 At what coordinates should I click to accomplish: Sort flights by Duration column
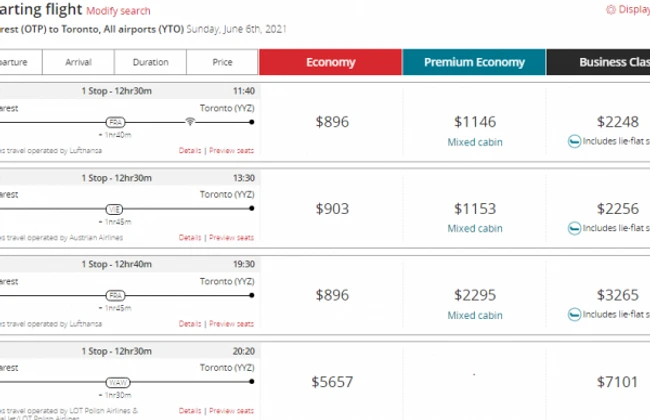pos(151,62)
